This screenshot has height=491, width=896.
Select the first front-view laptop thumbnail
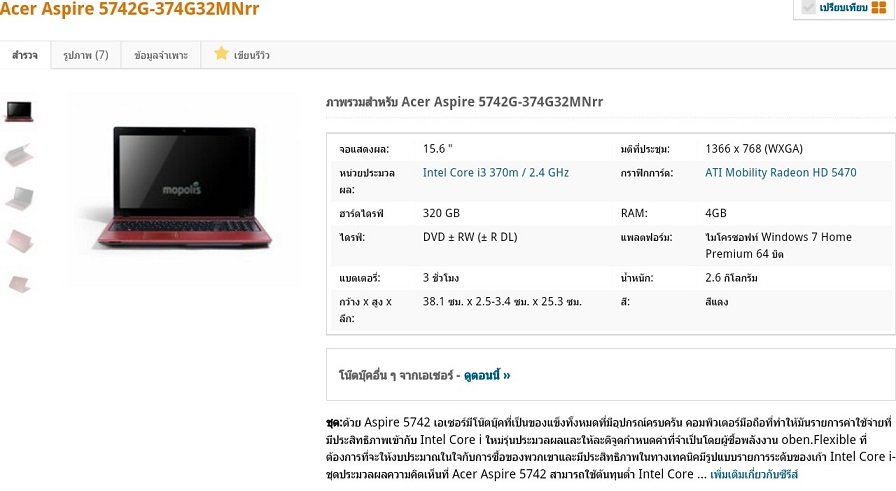pyautogui.click(x=19, y=111)
